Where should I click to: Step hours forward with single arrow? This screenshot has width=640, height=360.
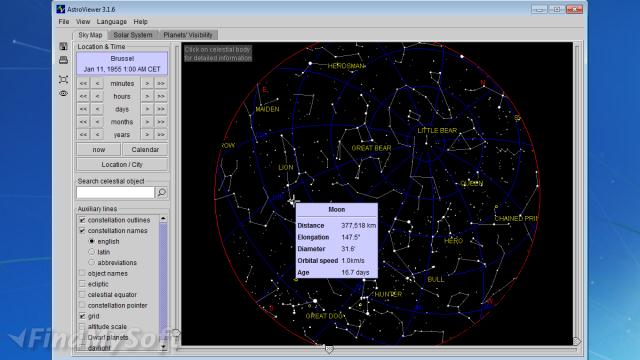pos(147,96)
